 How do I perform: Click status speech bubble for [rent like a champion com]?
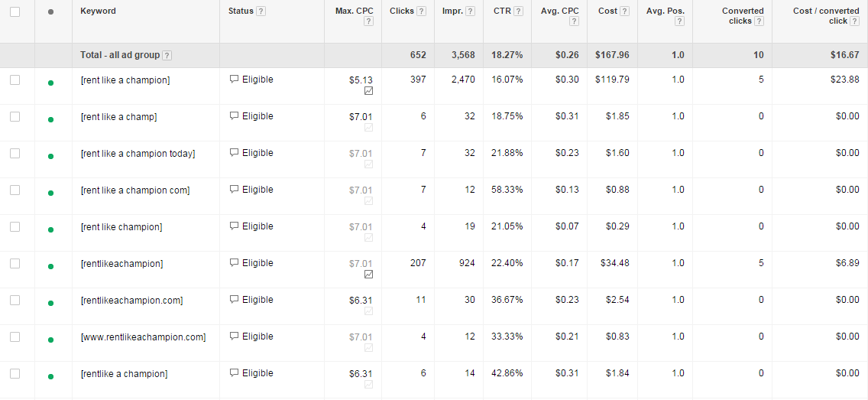234,190
